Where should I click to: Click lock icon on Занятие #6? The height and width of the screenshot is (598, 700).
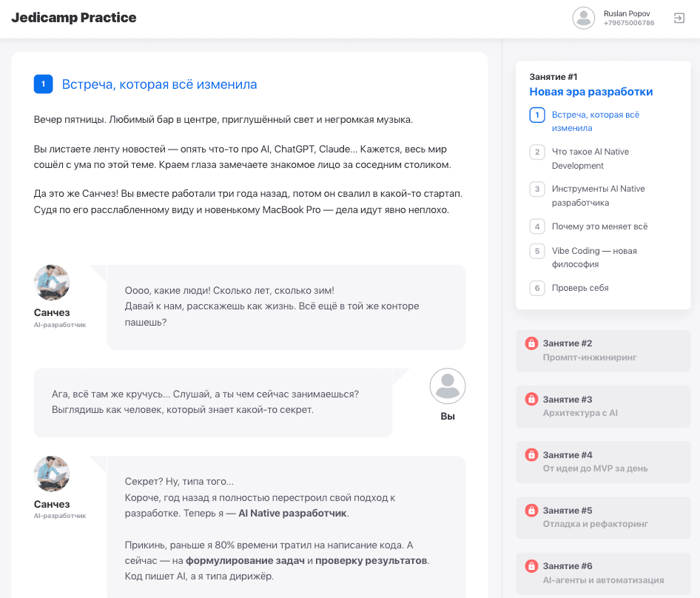coord(531,566)
